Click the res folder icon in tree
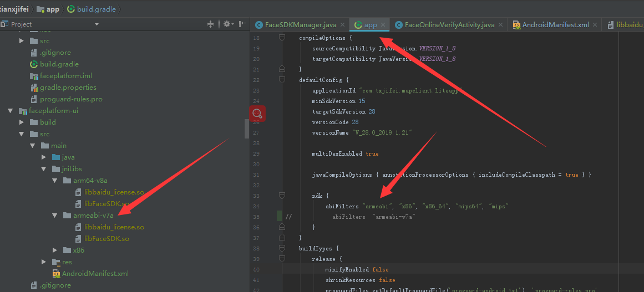The width and height of the screenshot is (644, 292). click(56, 262)
